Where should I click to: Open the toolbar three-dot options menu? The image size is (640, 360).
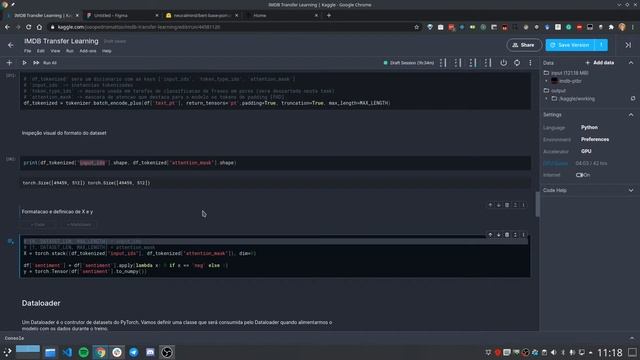click(530, 63)
